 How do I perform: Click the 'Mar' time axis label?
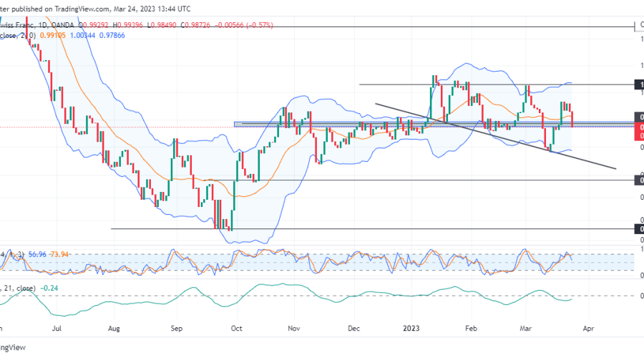(526, 329)
